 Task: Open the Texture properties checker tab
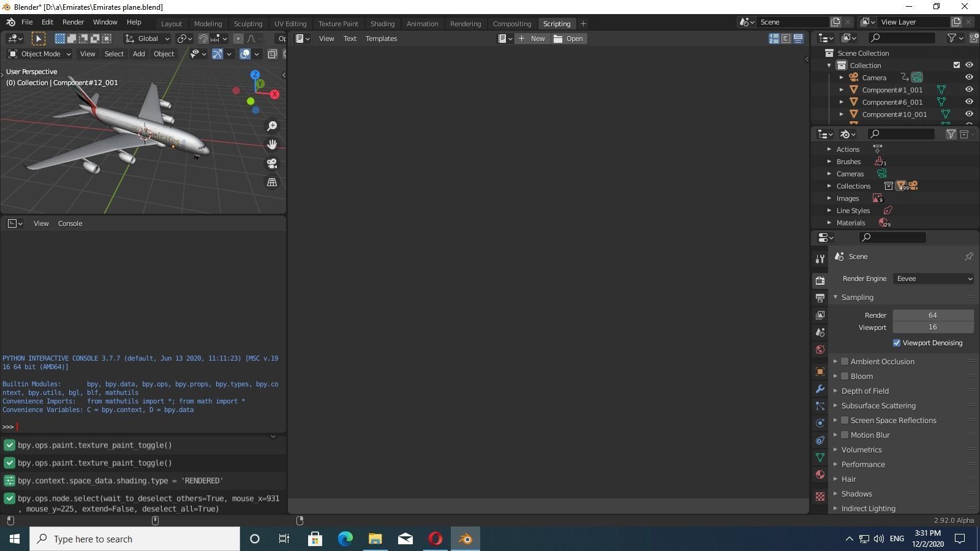click(820, 497)
